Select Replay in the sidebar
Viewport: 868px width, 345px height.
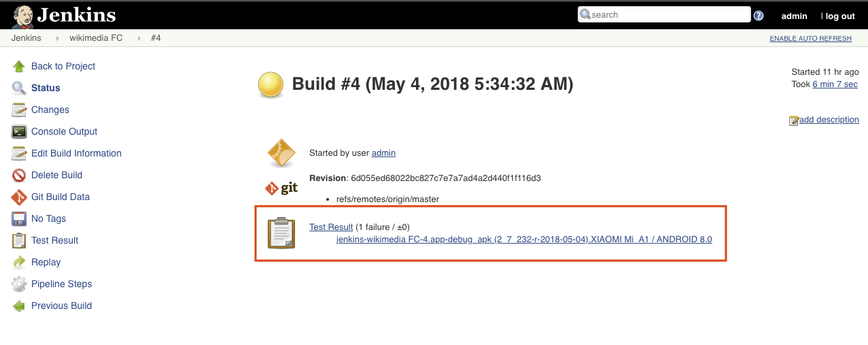[x=46, y=262]
